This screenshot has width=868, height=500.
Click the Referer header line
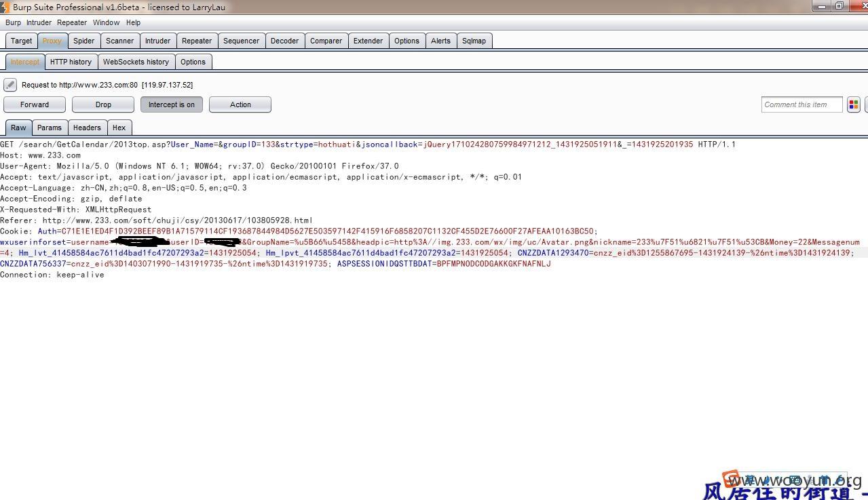point(157,220)
